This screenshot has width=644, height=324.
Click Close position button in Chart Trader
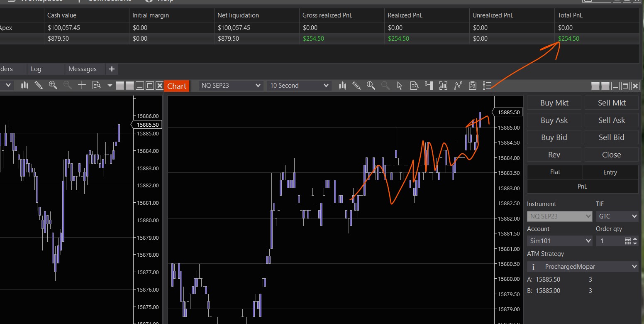click(x=611, y=155)
